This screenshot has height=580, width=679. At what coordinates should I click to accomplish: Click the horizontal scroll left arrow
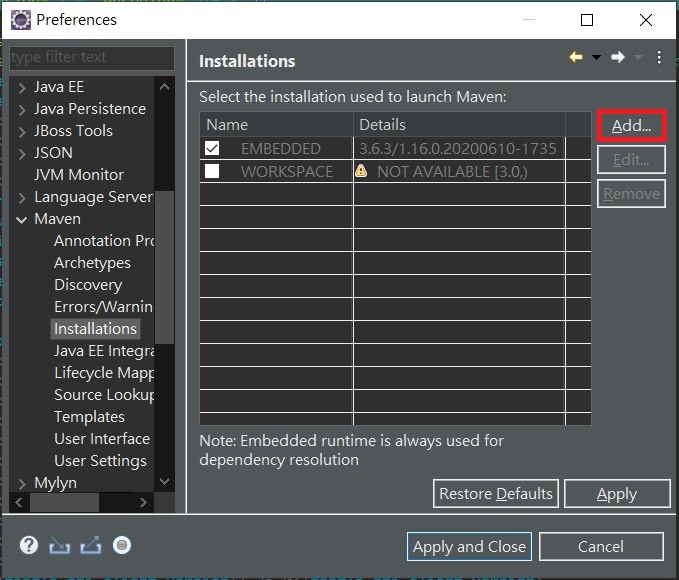pos(19,502)
